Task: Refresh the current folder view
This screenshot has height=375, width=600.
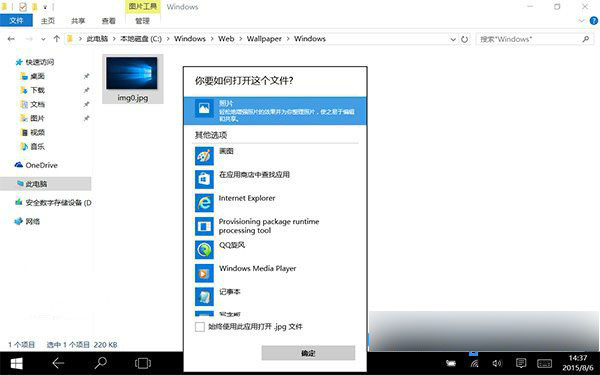Action: (464, 39)
